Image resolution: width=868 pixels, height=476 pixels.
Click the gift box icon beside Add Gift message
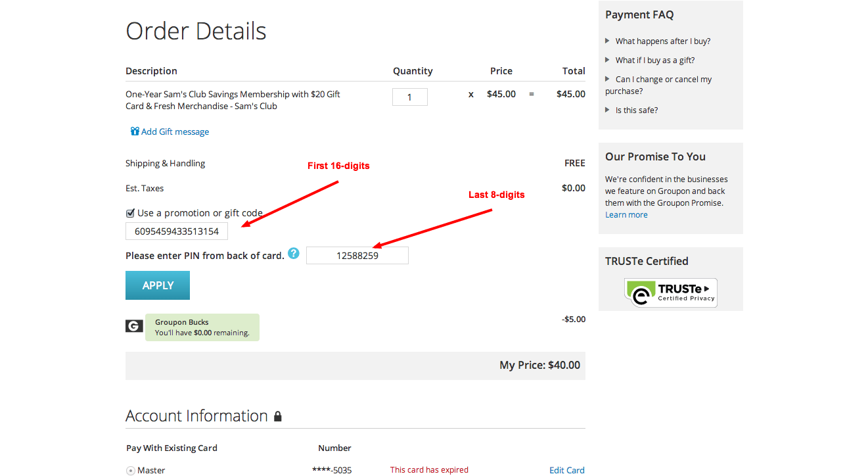134,131
